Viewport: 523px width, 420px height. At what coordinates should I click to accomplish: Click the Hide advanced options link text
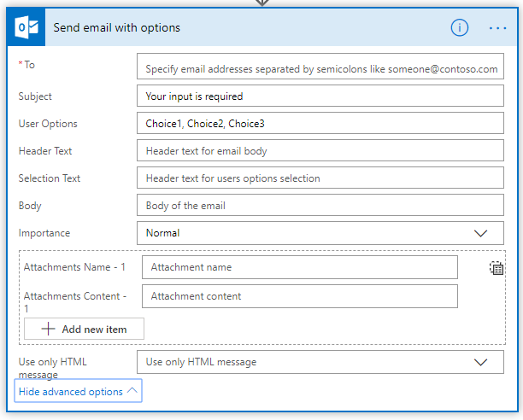click(71, 391)
